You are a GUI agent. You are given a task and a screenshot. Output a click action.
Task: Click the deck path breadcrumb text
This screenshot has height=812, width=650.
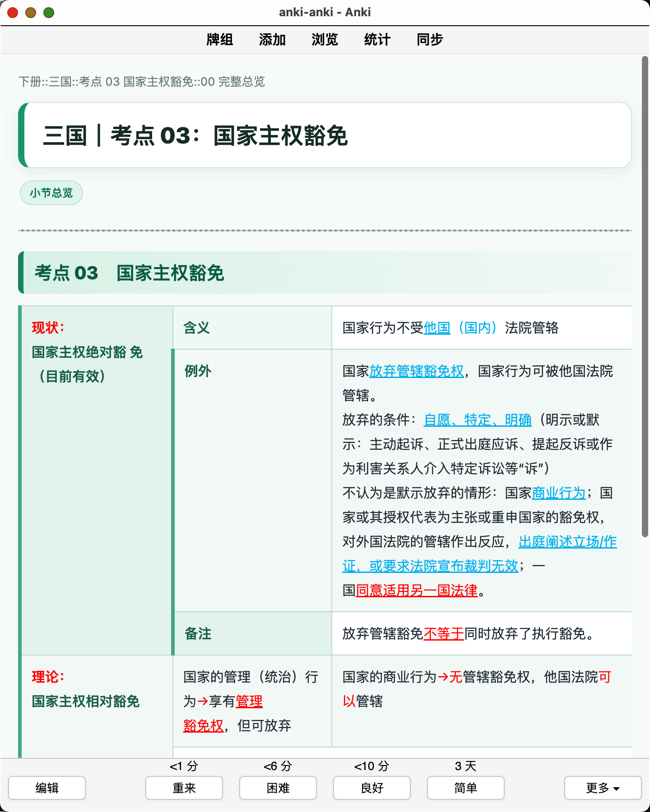tap(142, 82)
